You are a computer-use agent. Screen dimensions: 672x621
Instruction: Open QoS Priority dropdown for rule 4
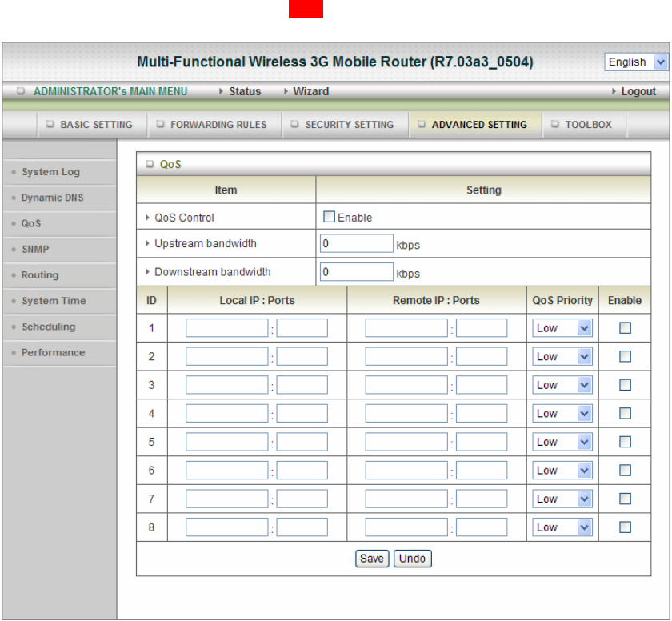562,413
